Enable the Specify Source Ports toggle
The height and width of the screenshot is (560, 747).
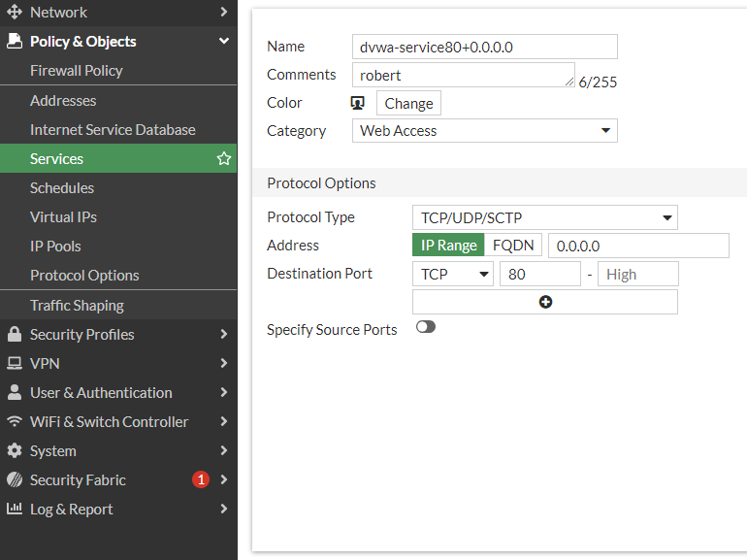tap(426, 327)
